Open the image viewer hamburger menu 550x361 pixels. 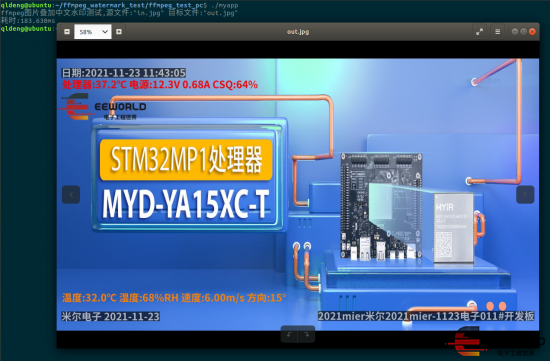point(497,32)
